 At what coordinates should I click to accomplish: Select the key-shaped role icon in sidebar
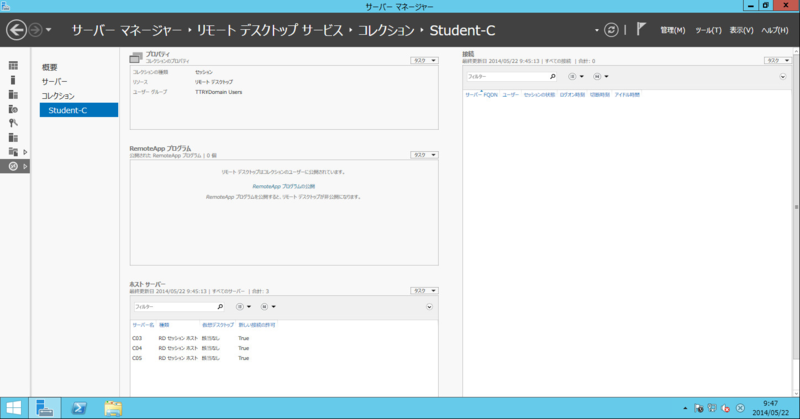(x=13, y=123)
